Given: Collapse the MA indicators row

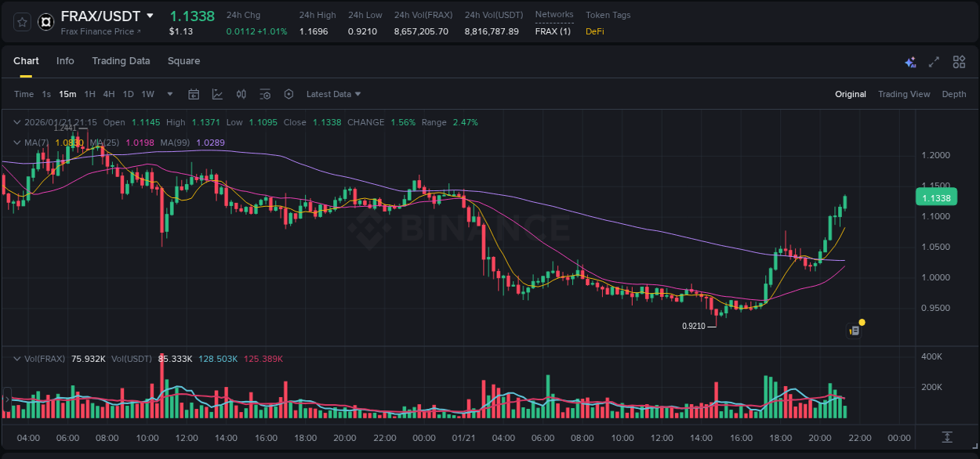Looking at the screenshot, I should coord(16,142).
